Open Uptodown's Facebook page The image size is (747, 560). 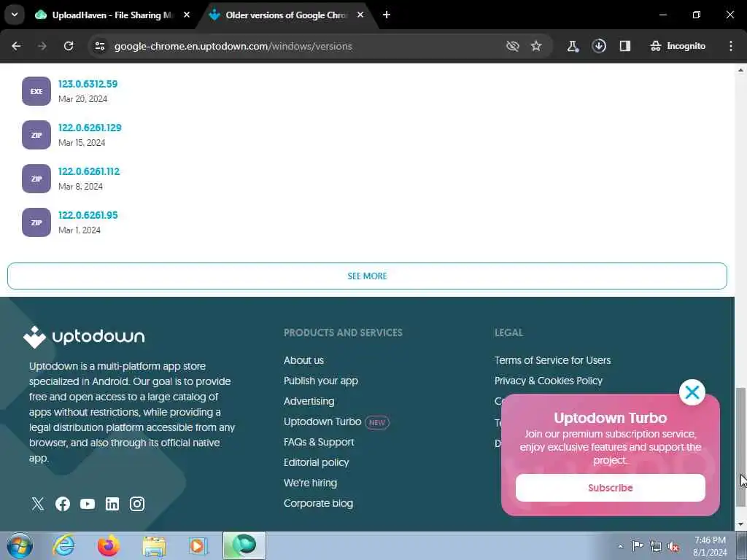(63, 504)
